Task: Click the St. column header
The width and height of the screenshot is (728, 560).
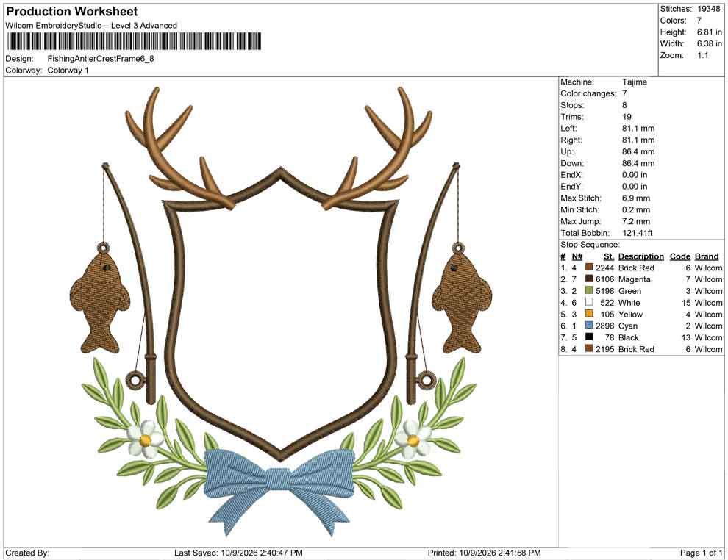Action: point(609,256)
